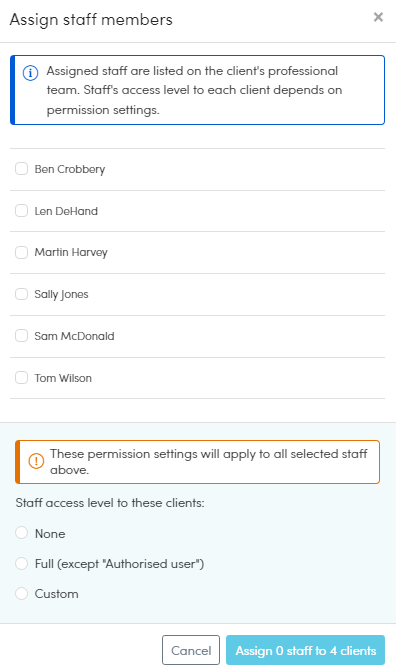Click the Assign staff members title text
This screenshot has width=396, height=672.
point(91,20)
